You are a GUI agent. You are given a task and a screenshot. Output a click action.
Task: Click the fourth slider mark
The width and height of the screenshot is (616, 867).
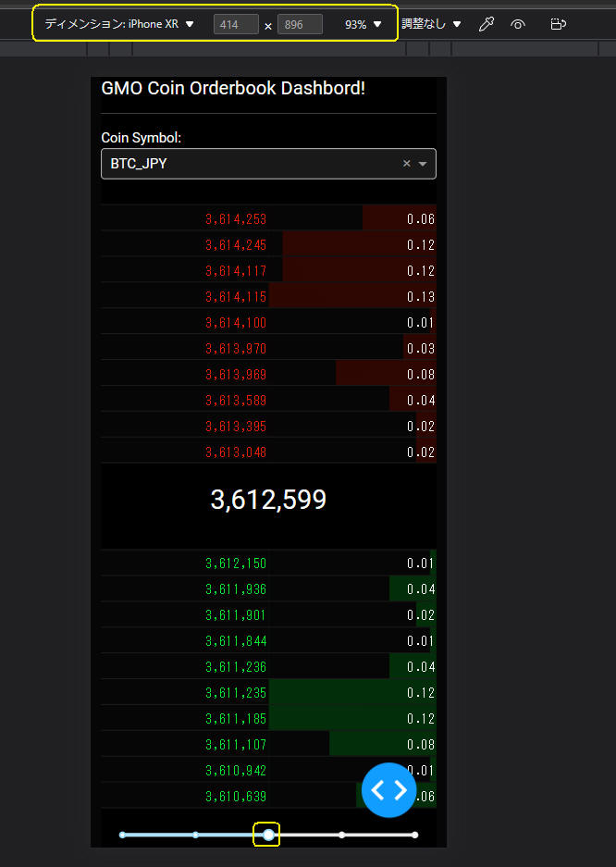point(342,835)
